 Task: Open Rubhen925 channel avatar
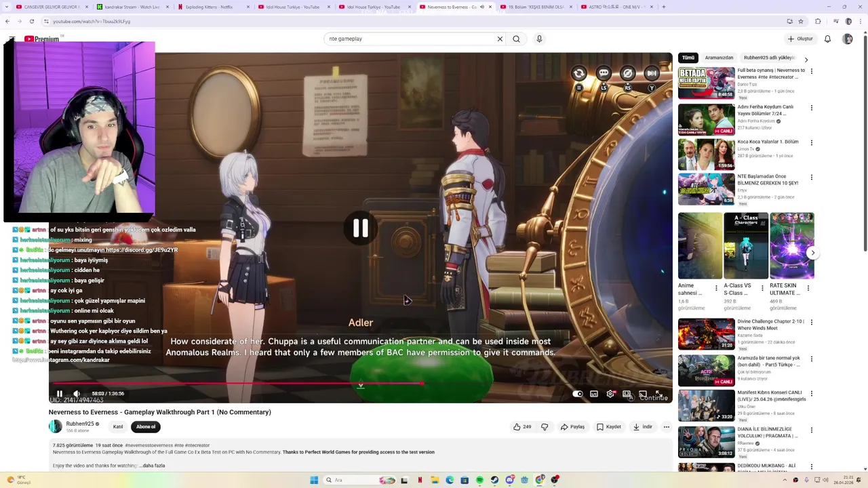click(56, 426)
